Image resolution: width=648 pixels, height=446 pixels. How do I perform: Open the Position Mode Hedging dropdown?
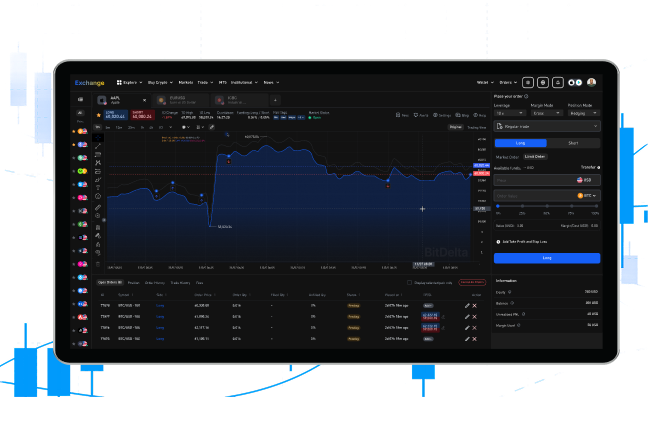pyautogui.click(x=584, y=113)
